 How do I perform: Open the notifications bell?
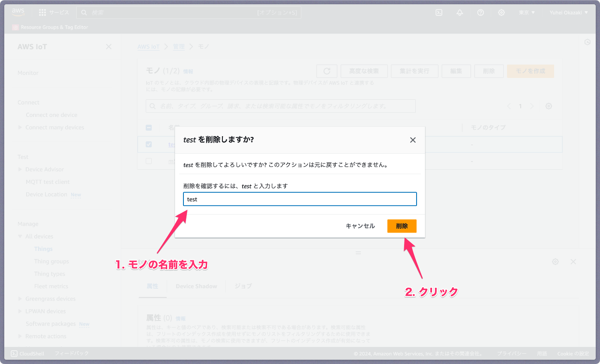point(460,12)
